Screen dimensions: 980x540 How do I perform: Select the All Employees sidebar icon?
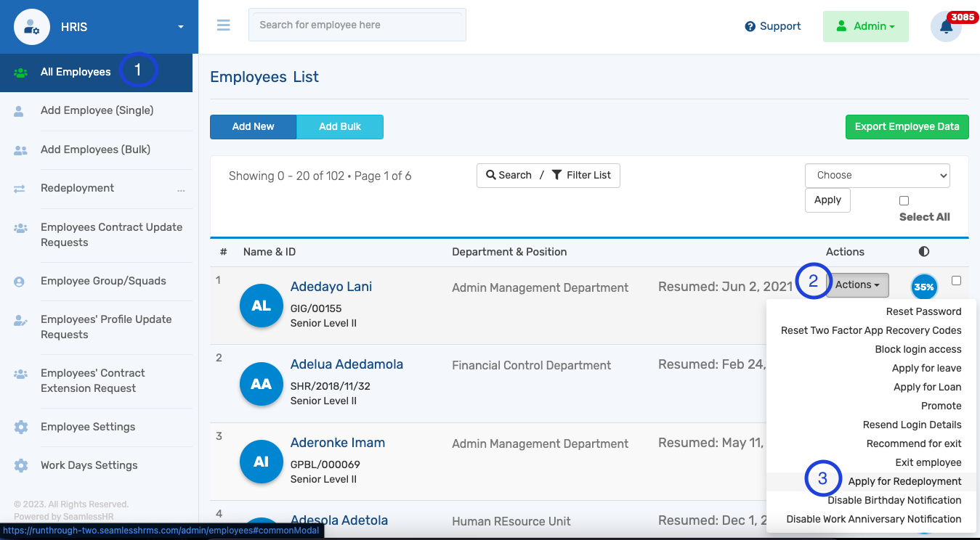19,72
